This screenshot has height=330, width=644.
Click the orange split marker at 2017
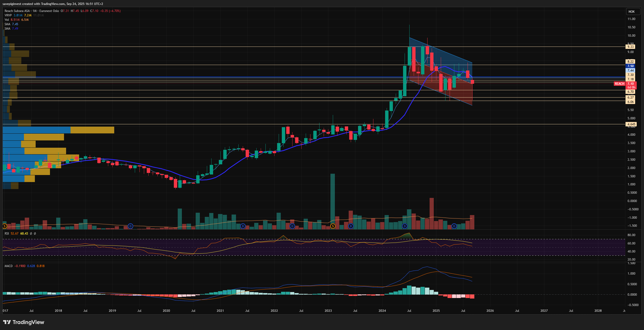tap(4, 226)
